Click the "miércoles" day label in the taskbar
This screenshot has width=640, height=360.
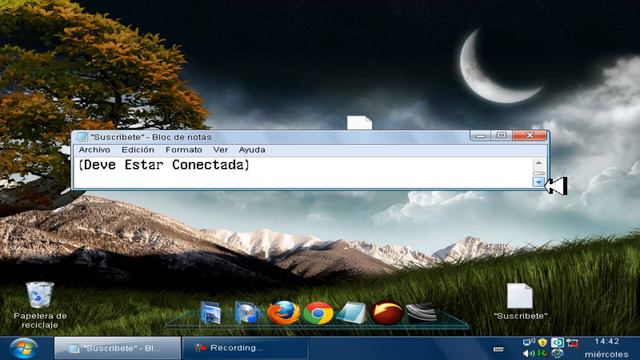pyautogui.click(x=607, y=354)
